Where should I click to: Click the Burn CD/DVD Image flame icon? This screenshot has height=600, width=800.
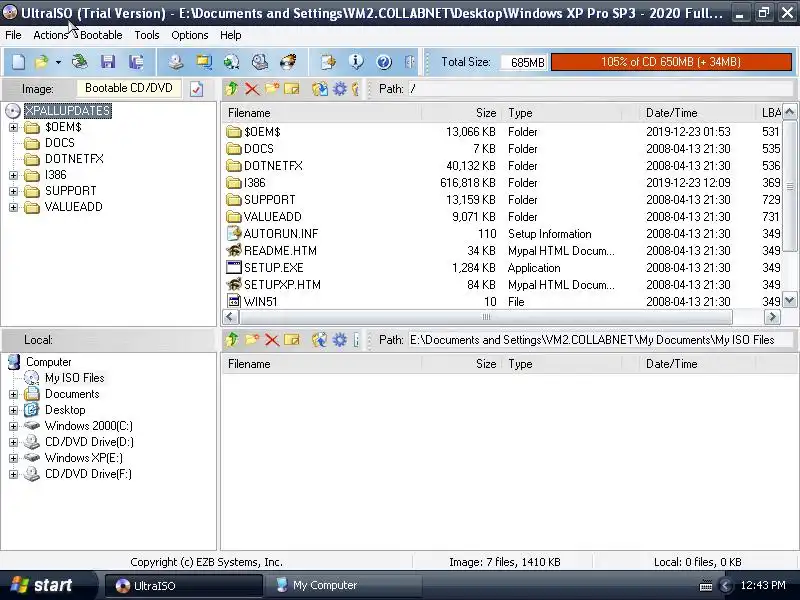pos(288,62)
